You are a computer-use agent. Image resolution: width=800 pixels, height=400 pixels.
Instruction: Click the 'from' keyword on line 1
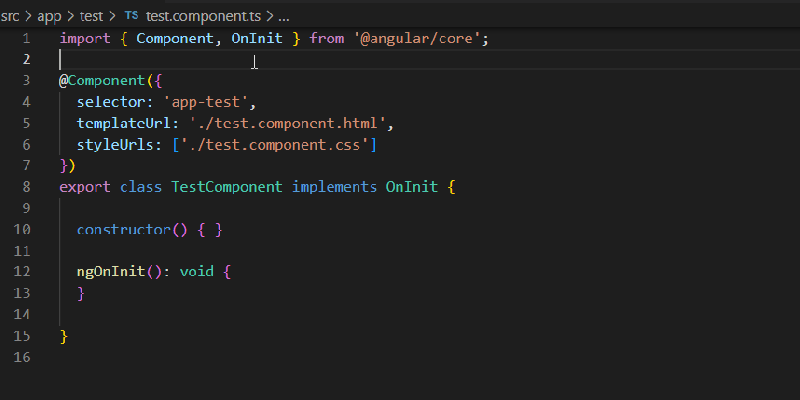pos(327,38)
